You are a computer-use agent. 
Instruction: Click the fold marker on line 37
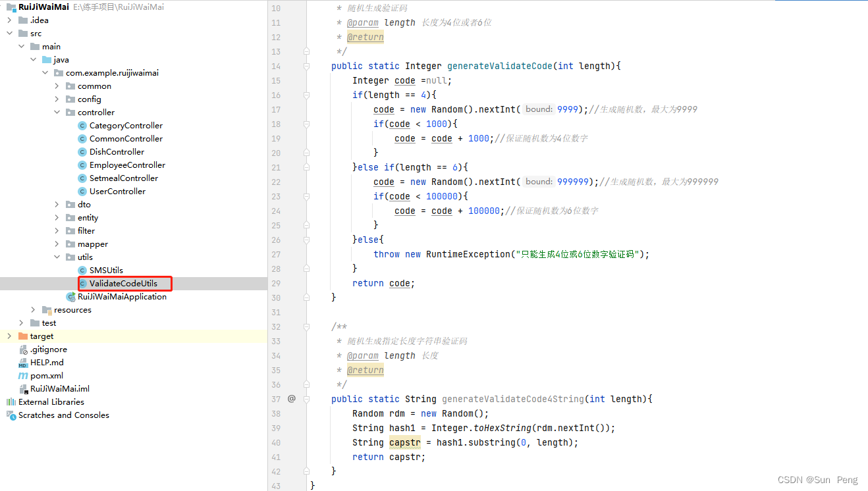coord(307,399)
